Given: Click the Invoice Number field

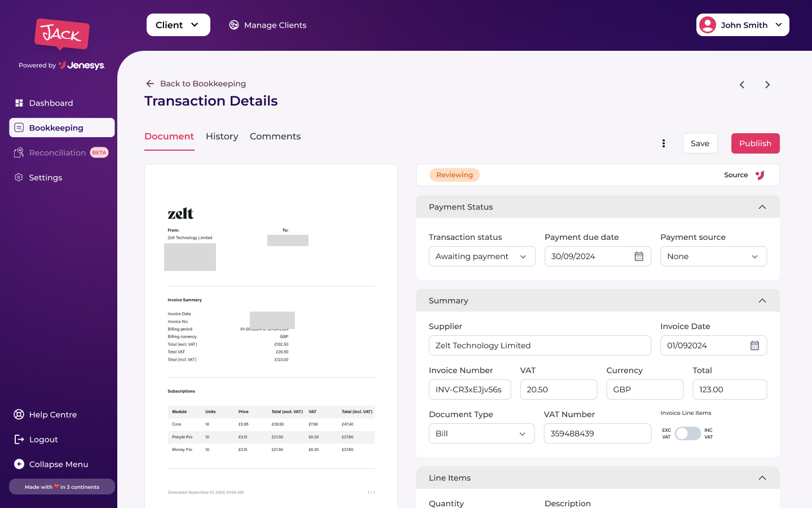Looking at the screenshot, I should click(470, 389).
